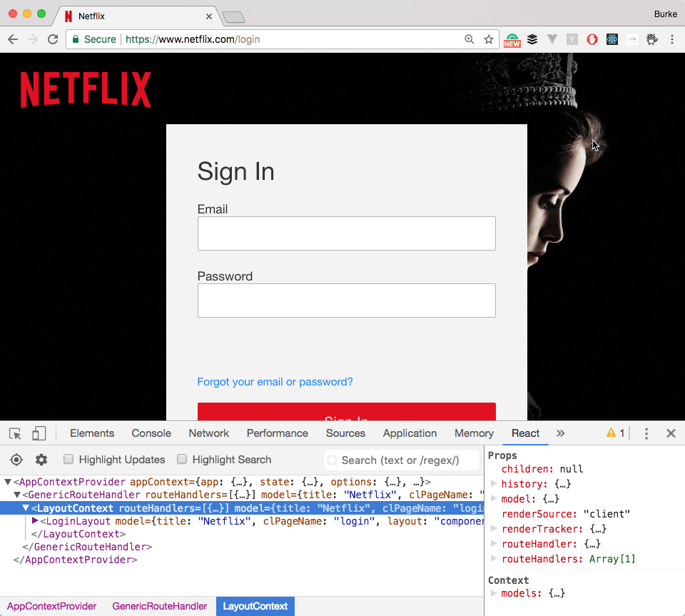Close the DevTools panel

click(671, 433)
